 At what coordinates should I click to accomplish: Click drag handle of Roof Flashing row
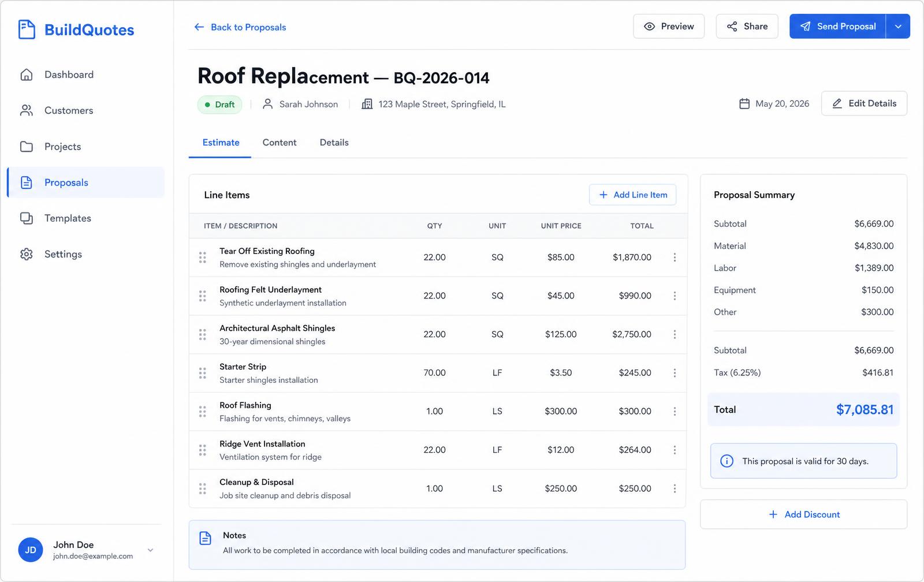[x=203, y=412]
